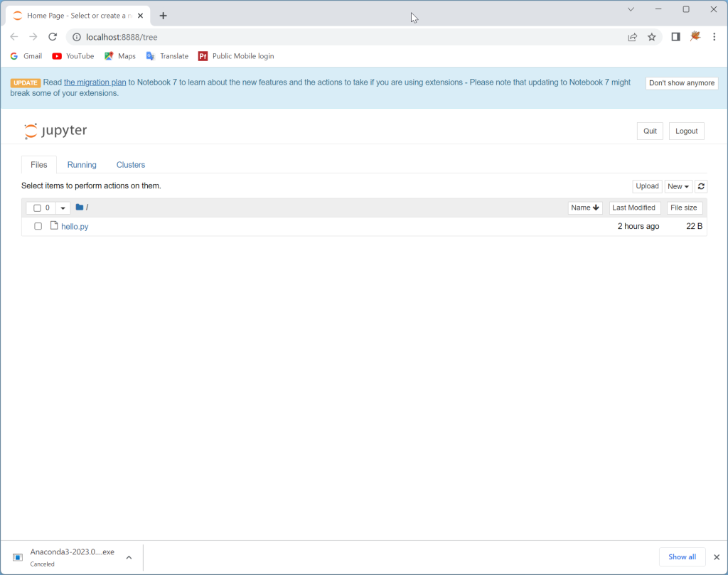This screenshot has width=728, height=575.
Task: View site information icon in address bar
Action: click(77, 37)
